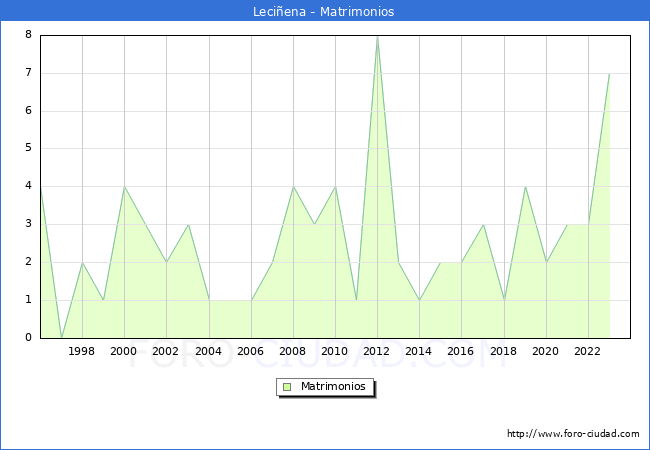Click the 2023 data point at 7
650x450 pixels.
click(609, 74)
